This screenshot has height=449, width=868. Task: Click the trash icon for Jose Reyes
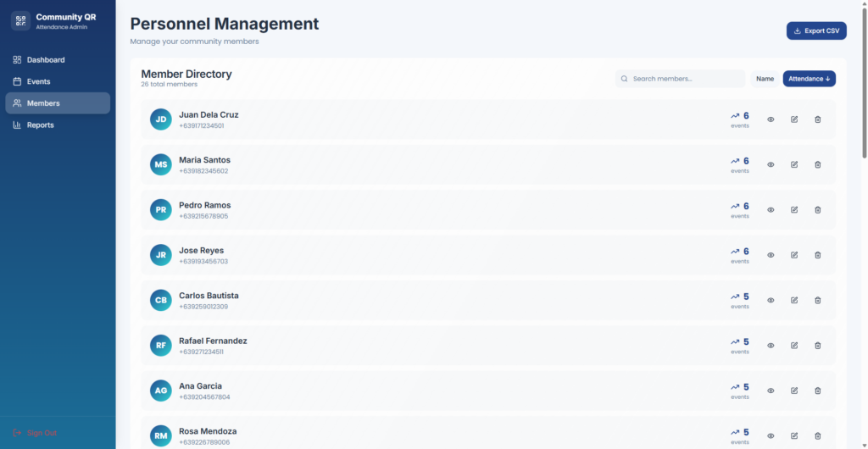818,255
